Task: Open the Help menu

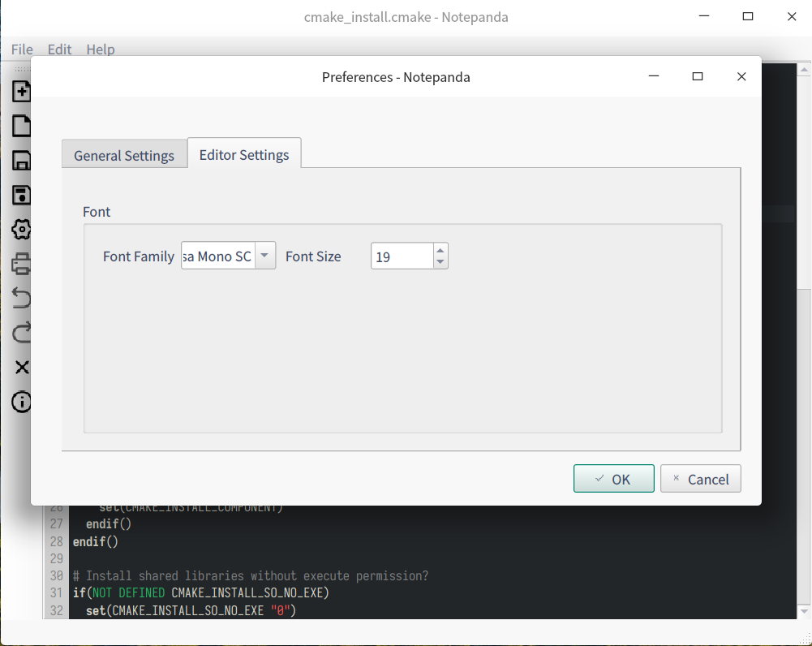Action: (101, 50)
